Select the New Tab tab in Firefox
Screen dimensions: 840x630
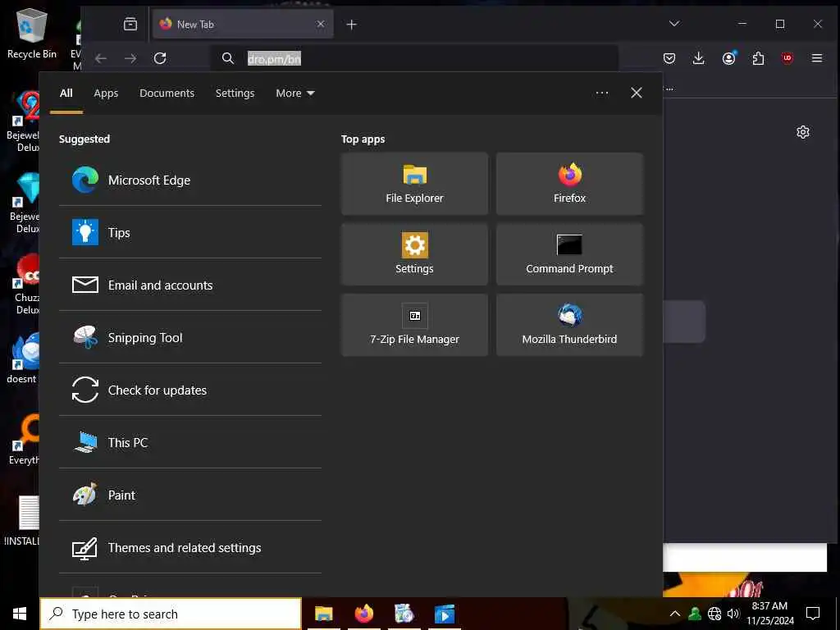pos(243,24)
